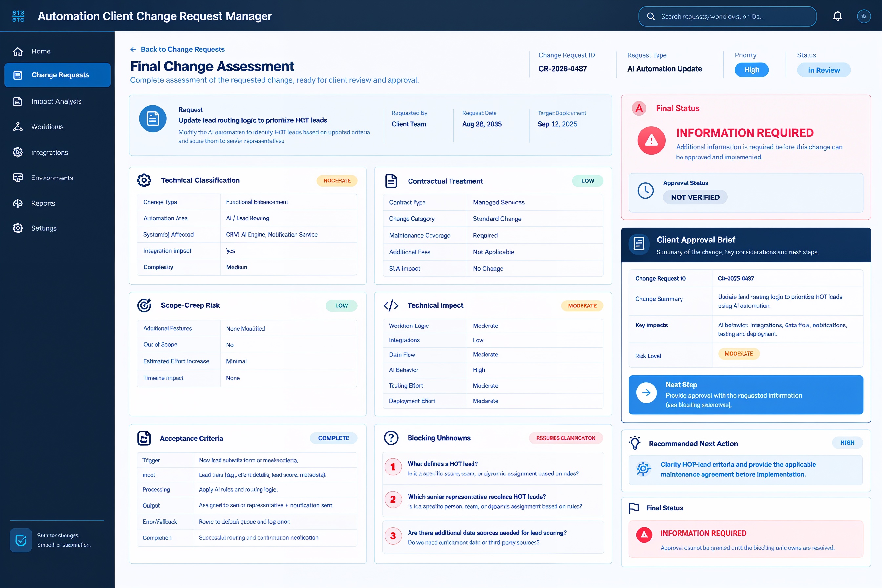Click the Recommended Next Action lightbulb icon

pos(635,443)
